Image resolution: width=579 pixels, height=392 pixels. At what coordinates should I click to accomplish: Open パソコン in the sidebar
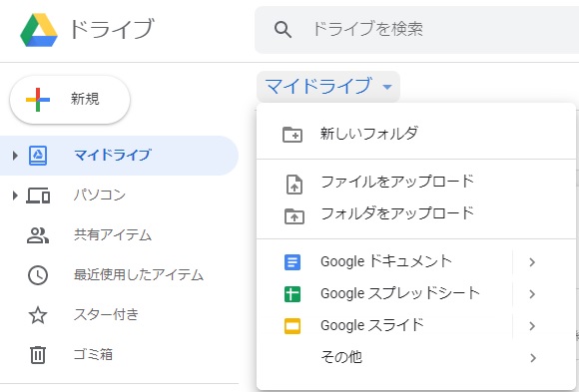[119, 196]
